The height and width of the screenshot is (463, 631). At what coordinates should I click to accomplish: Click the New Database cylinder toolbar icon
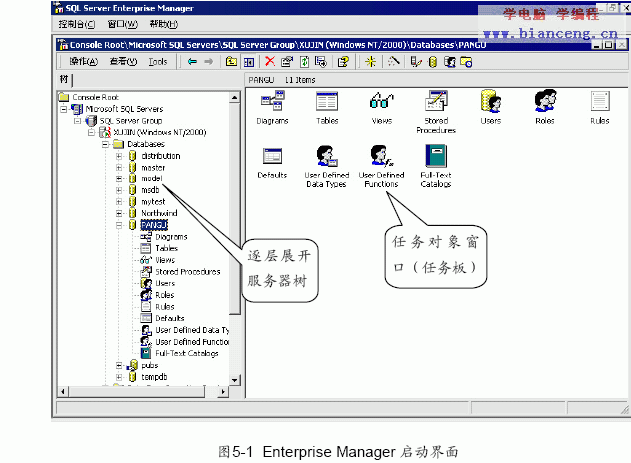click(x=433, y=62)
